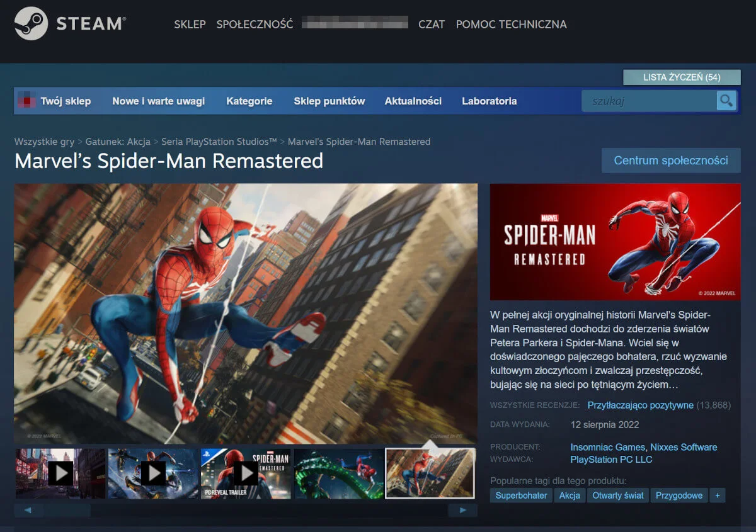Open POMOC TECHNICZNA from the top bar

point(512,24)
